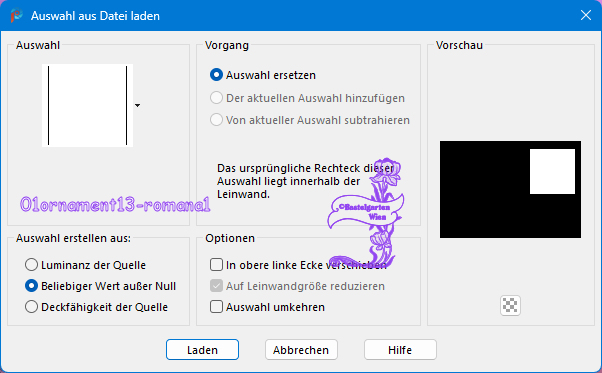Close the Auswahl aus Datei laden dialog
Screen dimensions: 602x373
(x=585, y=15)
